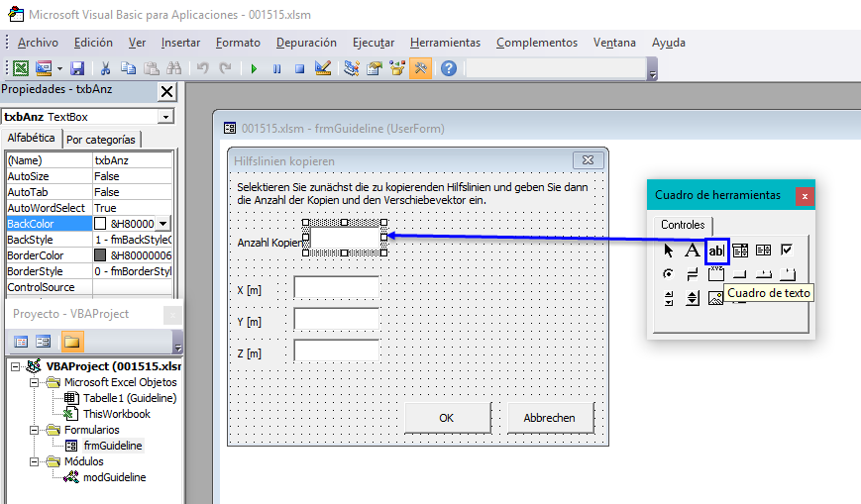
Task: Click the Z [m] text field
Action: click(337, 351)
